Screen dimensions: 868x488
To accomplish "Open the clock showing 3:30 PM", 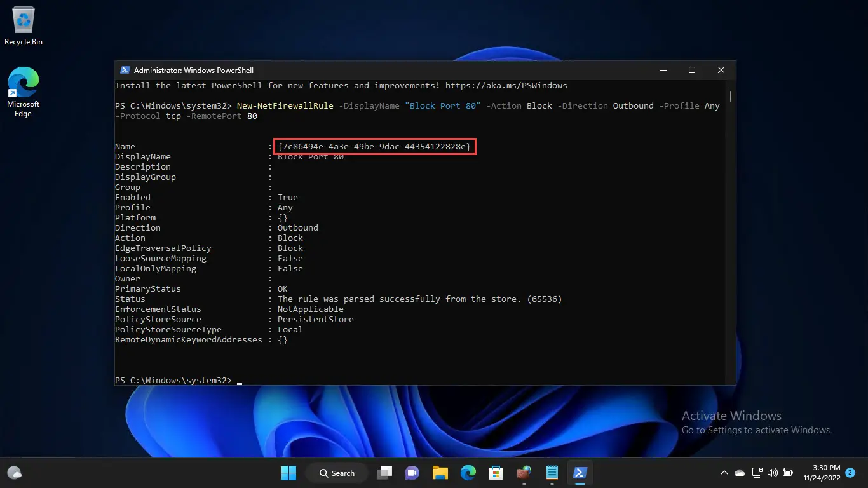I will [x=822, y=473].
